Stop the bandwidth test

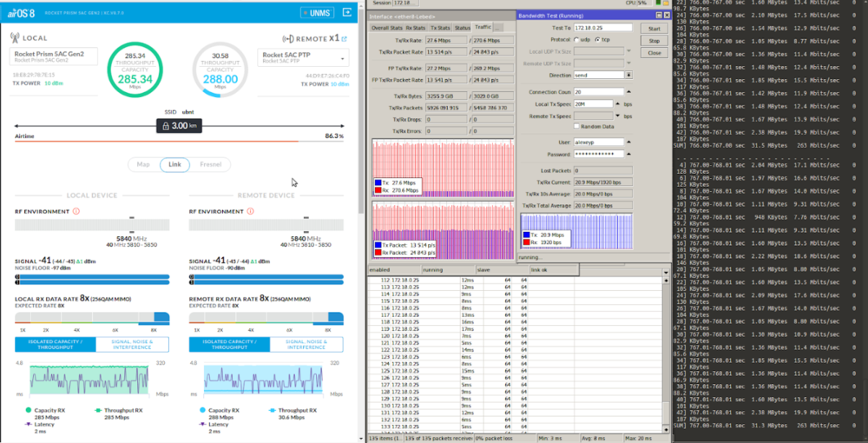pos(654,41)
